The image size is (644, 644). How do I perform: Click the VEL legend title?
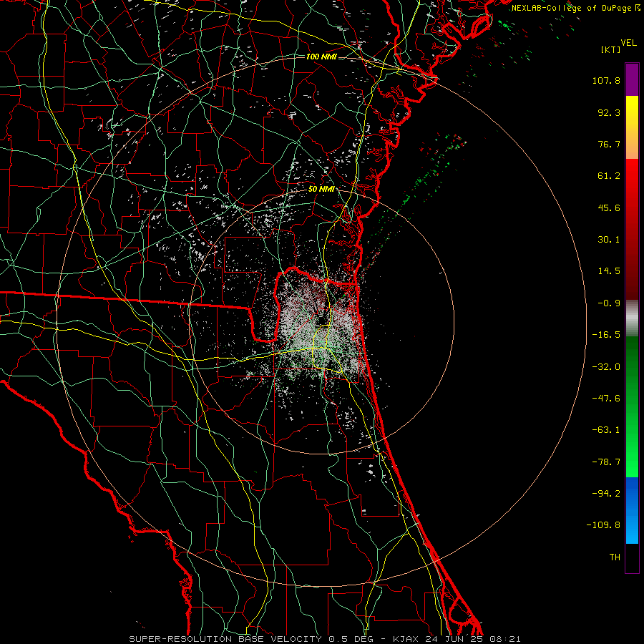pos(628,43)
